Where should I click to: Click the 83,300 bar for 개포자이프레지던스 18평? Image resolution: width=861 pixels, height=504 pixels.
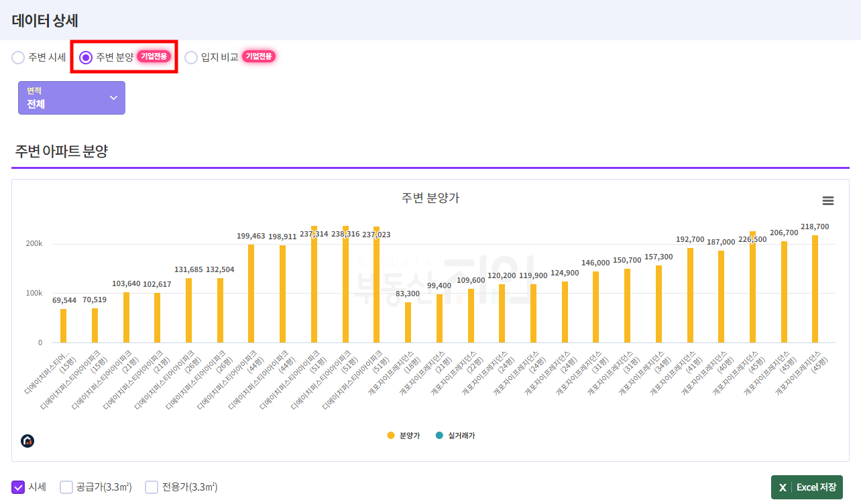click(x=408, y=323)
